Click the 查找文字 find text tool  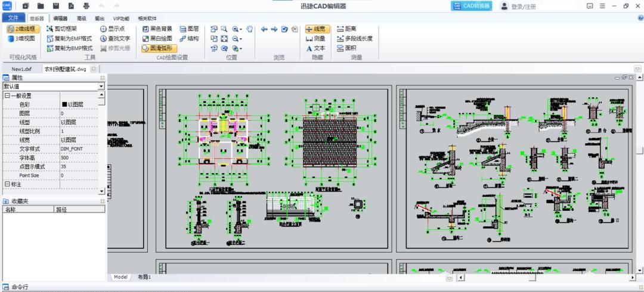[x=114, y=38]
